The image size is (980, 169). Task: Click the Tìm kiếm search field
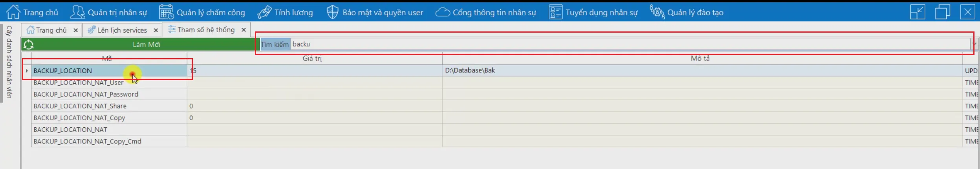click(631, 44)
